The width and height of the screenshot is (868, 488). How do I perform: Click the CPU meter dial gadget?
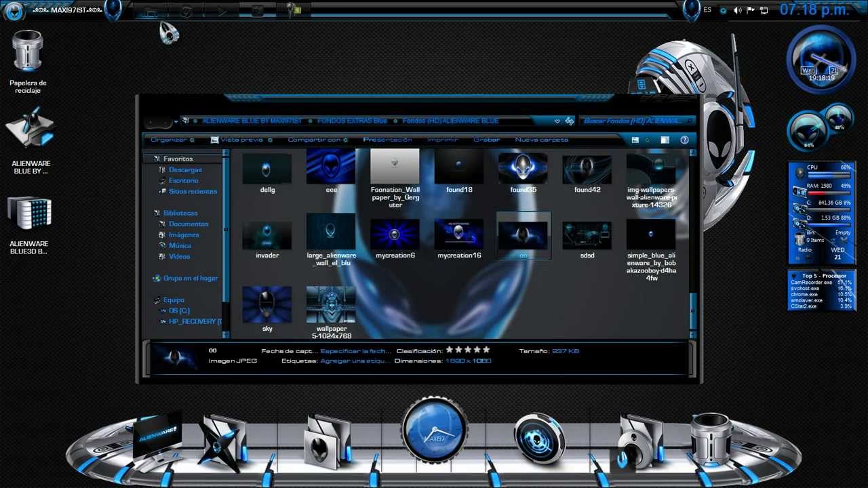[x=808, y=131]
